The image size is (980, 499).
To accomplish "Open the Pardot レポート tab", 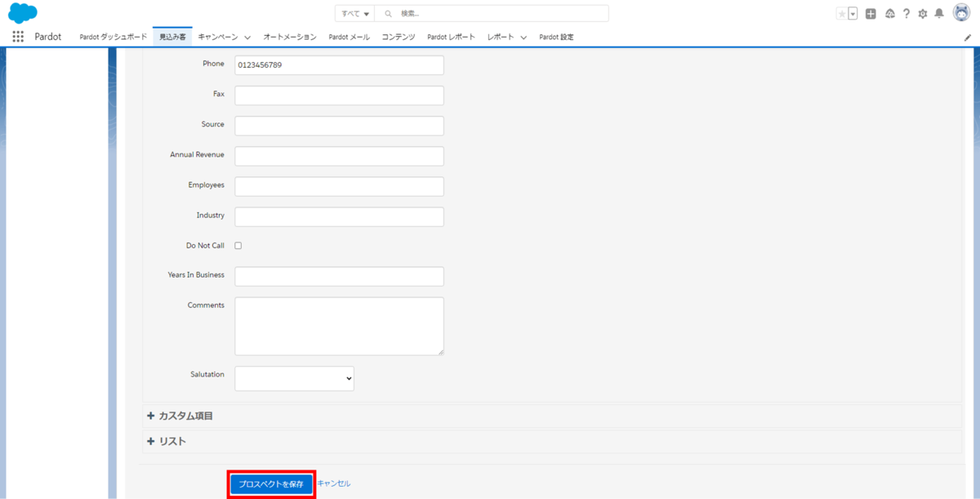I will (x=451, y=37).
